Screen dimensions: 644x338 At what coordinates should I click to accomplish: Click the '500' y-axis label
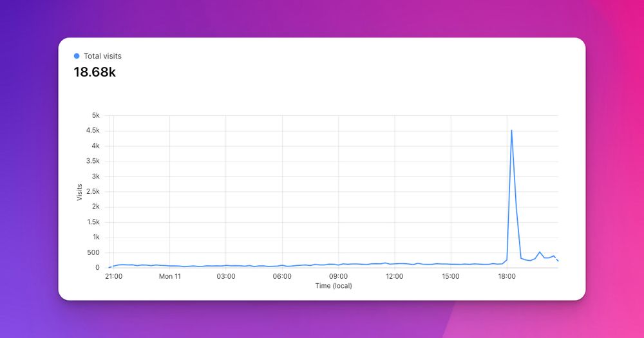point(93,252)
